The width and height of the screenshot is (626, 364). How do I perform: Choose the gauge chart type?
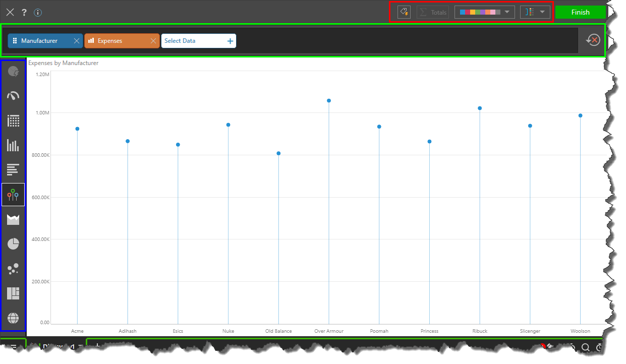(13, 96)
